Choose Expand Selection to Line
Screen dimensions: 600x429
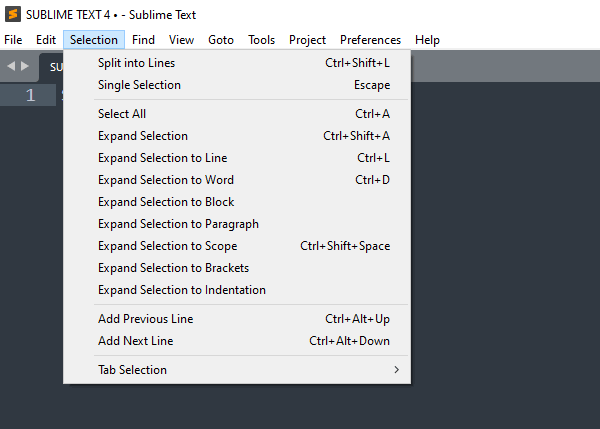(237, 158)
